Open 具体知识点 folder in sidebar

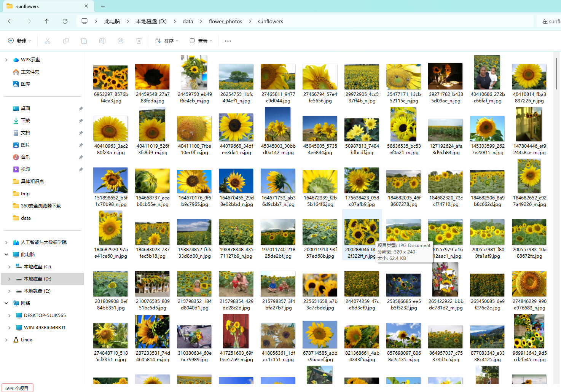[32, 182]
